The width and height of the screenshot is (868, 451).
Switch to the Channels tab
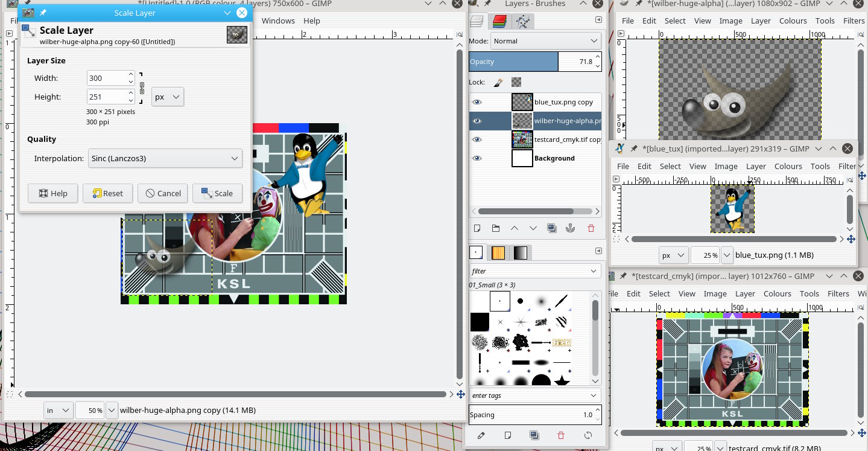click(499, 21)
